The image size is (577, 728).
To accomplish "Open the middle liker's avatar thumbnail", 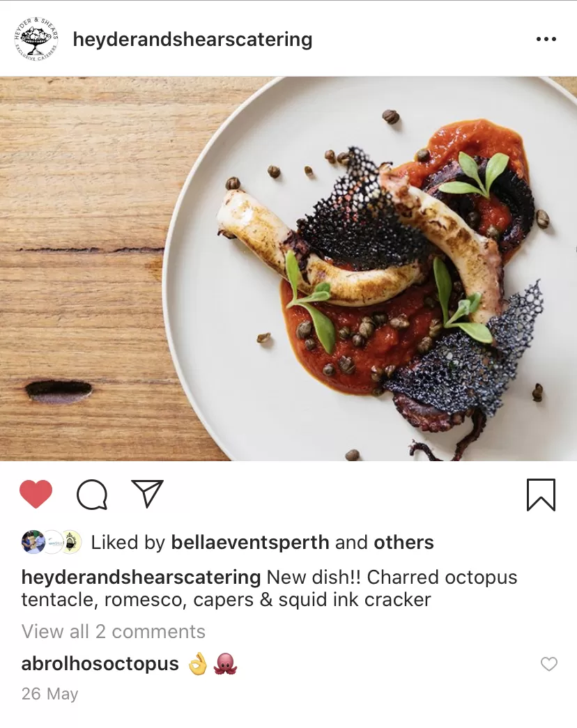I will click(52, 542).
